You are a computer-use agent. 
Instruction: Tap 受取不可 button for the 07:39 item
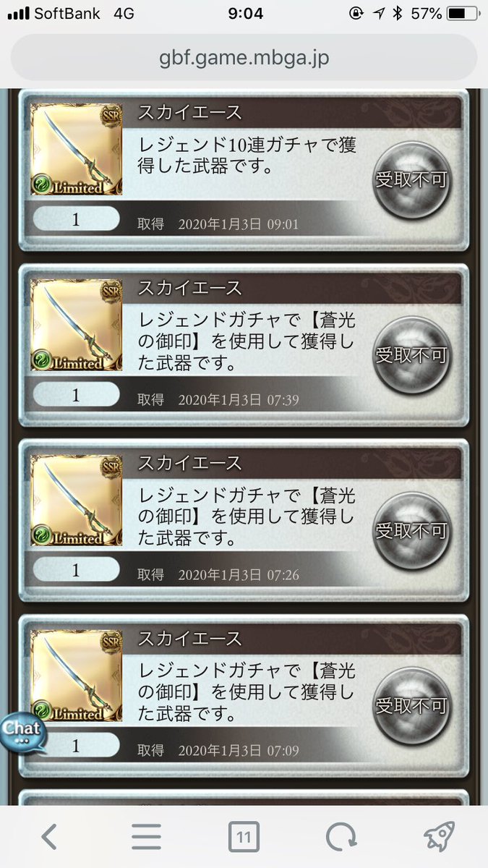click(411, 355)
